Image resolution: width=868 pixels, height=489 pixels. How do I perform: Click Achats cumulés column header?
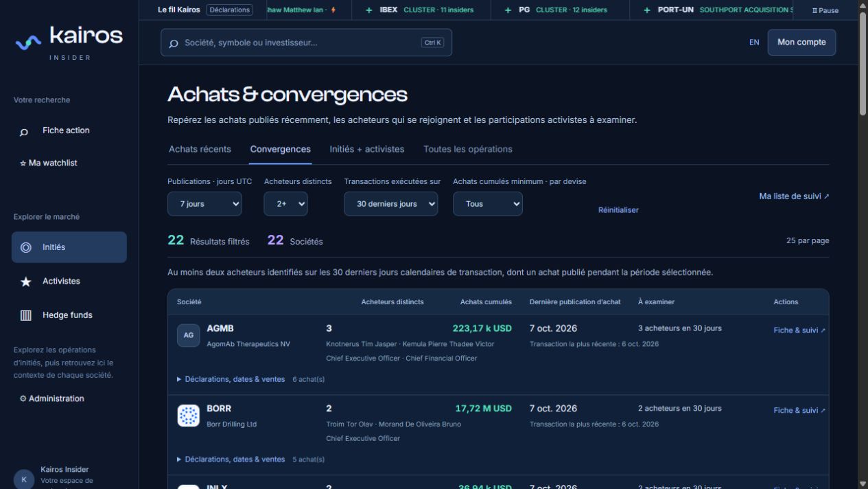486,302
